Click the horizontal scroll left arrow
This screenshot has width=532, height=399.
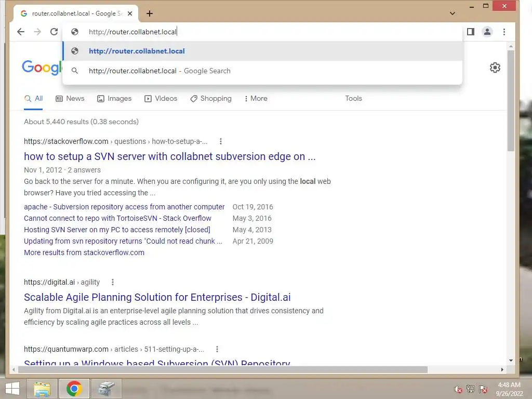coord(14,369)
